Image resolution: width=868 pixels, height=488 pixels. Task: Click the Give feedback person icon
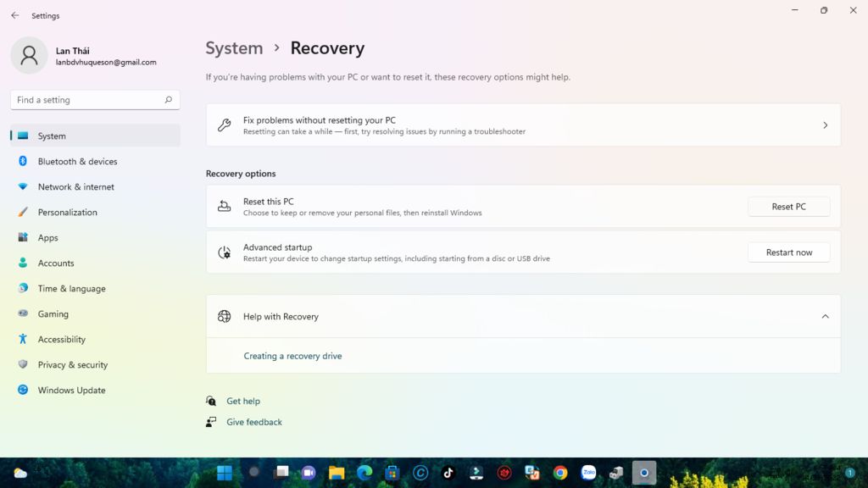point(211,422)
